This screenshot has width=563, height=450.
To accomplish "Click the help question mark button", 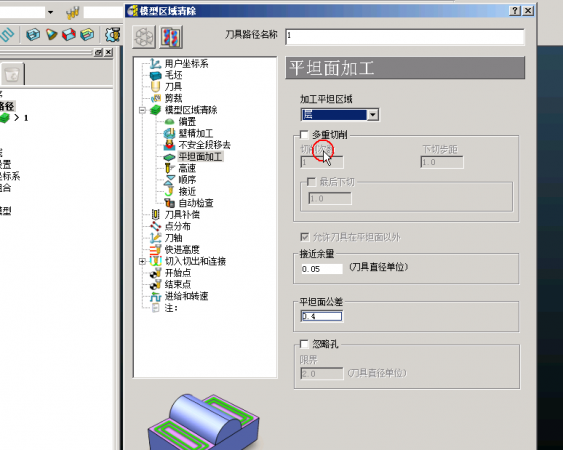I will point(515,11).
